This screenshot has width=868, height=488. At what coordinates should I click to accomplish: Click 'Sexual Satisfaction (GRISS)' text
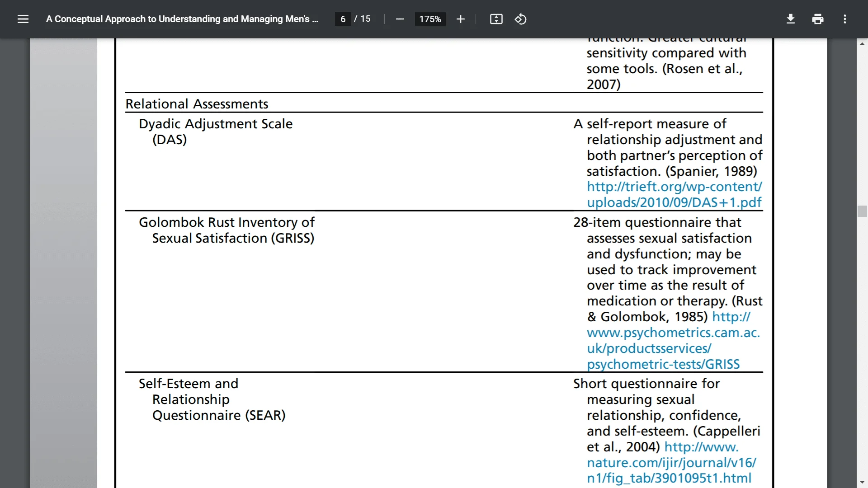coord(233,238)
